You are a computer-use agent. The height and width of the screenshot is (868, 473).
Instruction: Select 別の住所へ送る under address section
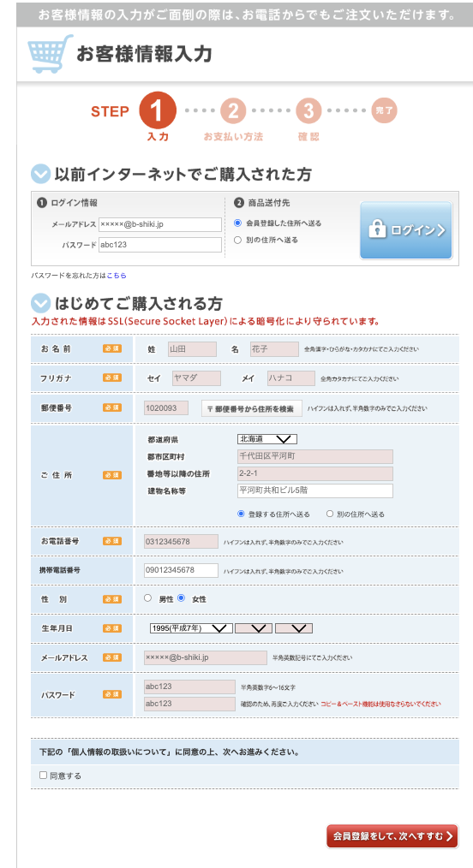330,514
